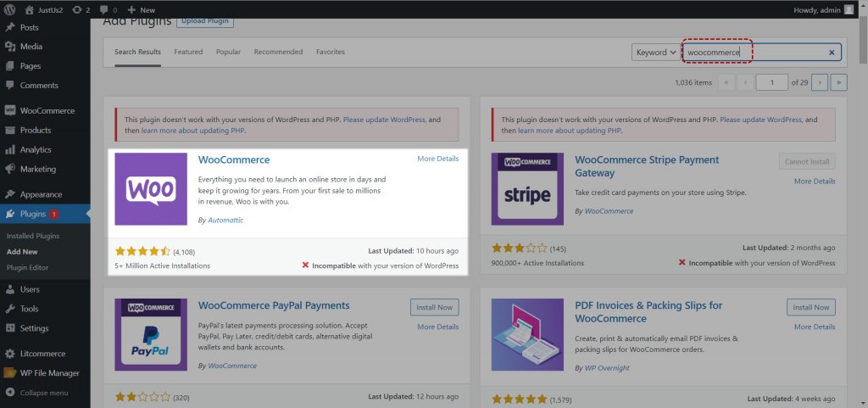Click the Automattic author link
Viewport: 868px width, 408px height.
[225, 220]
